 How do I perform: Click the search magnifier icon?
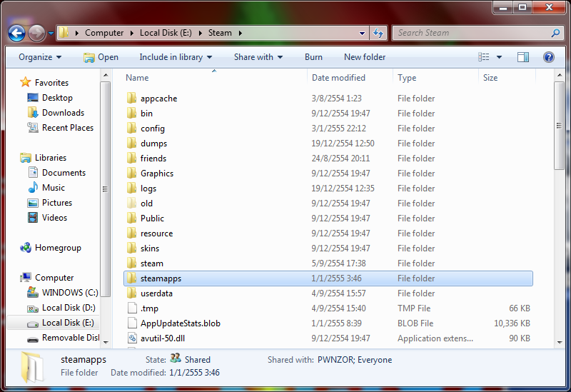click(555, 33)
